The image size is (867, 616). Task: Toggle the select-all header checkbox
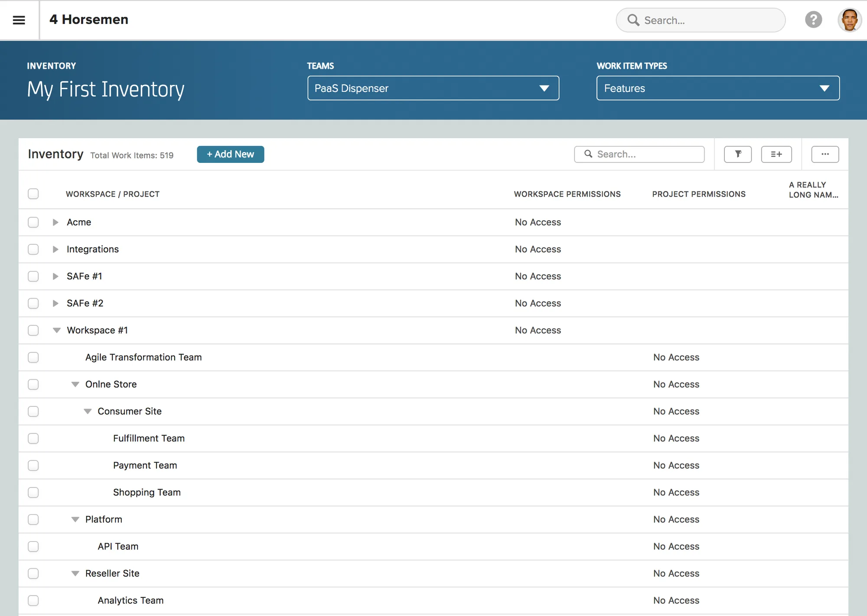click(33, 194)
